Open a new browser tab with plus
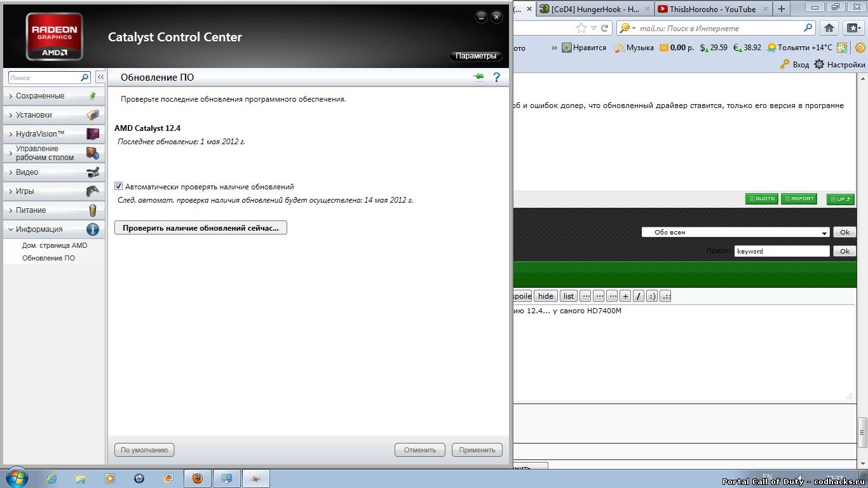This screenshot has width=868, height=488. 781,9
